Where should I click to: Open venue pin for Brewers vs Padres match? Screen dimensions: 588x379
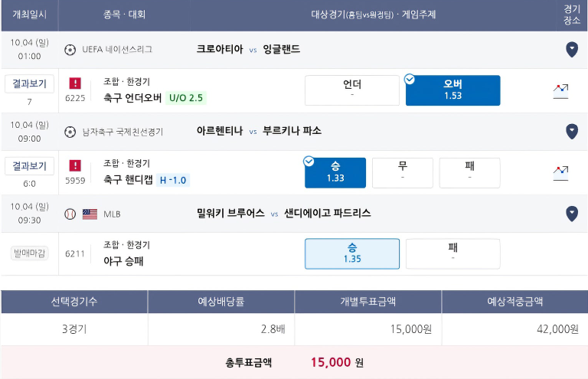click(571, 214)
